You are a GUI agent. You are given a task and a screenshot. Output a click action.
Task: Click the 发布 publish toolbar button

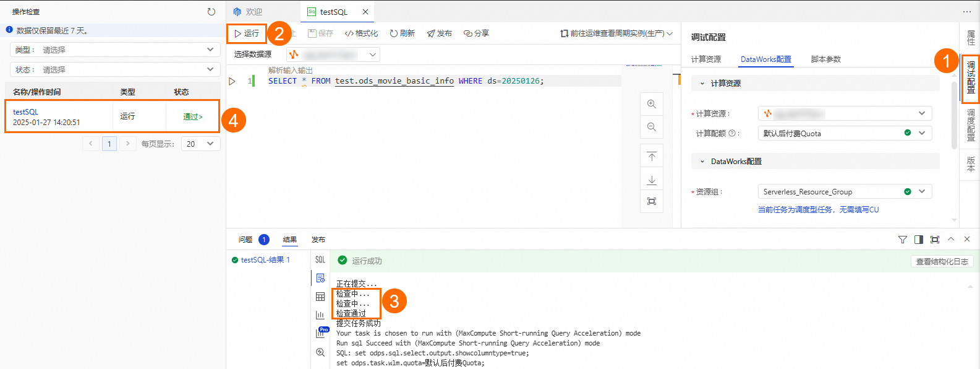click(x=439, y=33)
